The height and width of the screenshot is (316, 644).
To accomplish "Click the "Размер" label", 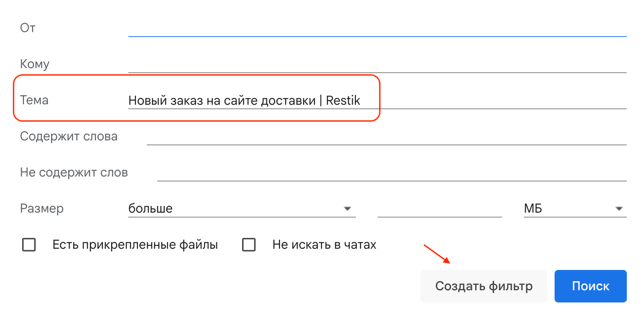I will (x=42, y=209).
